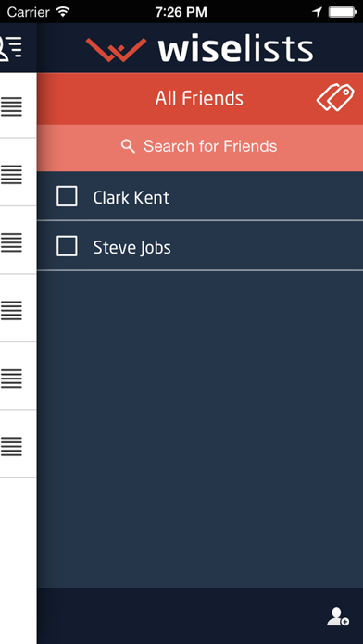Select the Clark Kent friend name
The height and width of the screenshot is (644, 363).
pyautogui.click(x=131, y=198)
